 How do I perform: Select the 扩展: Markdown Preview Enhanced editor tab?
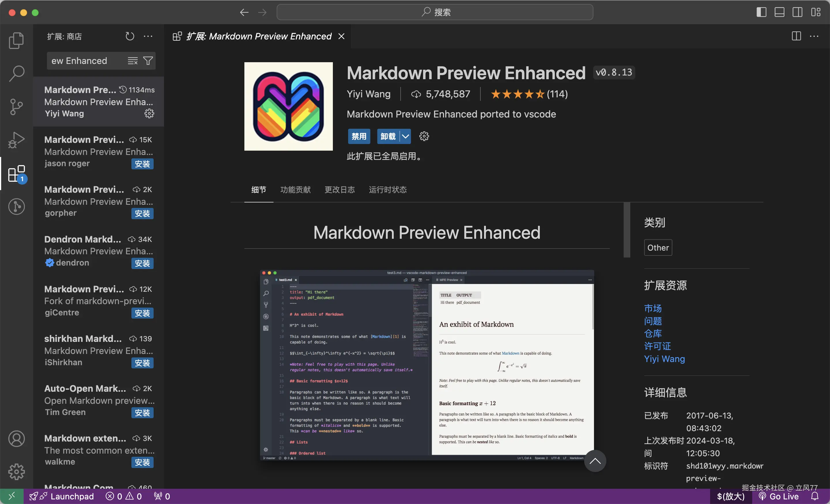(x=258, y=36)
